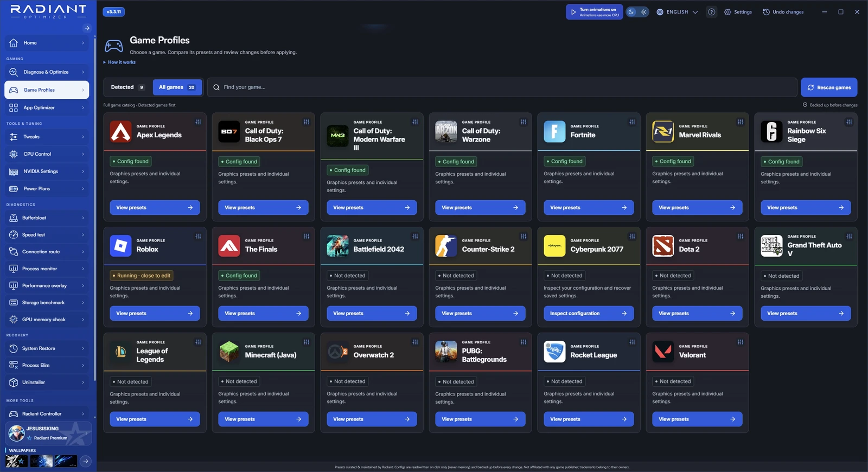868x472 pixels.
Task: Select the first wallpaper thumbnail
Action: click(16, 461)
